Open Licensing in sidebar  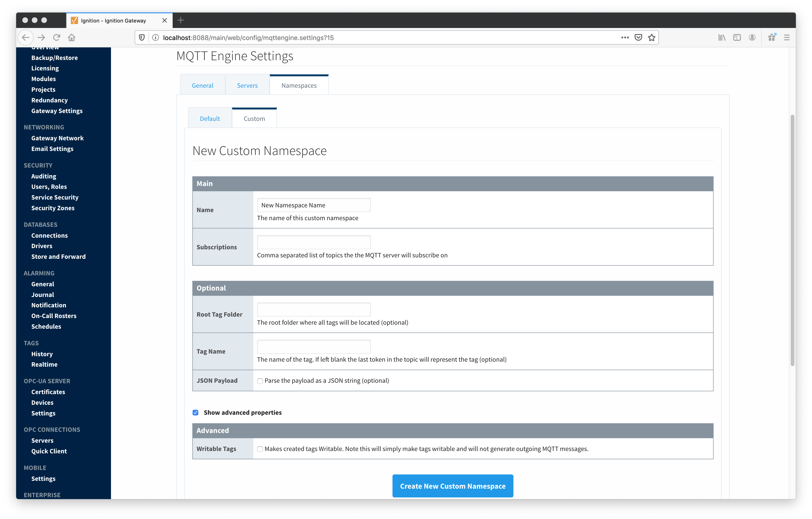45,68
